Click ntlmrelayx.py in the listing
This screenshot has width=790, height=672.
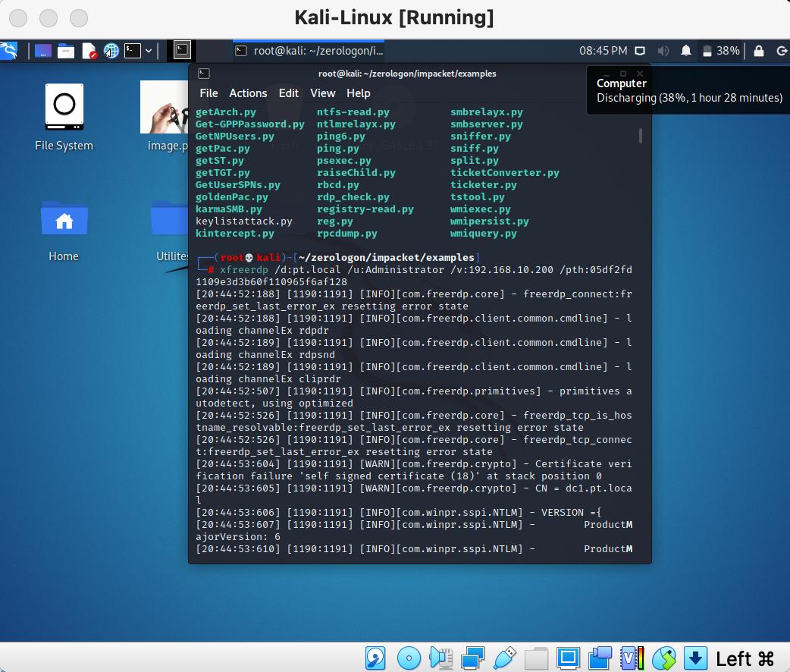coord(356,124)
